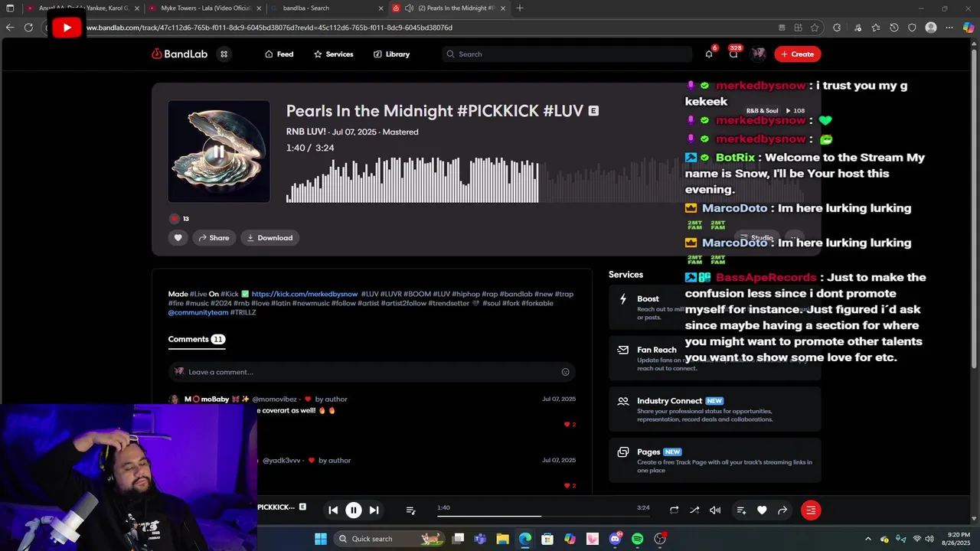980x551 pixels.
Task: Skip to previous track in player bar
Action: click(x=333, y=510)
